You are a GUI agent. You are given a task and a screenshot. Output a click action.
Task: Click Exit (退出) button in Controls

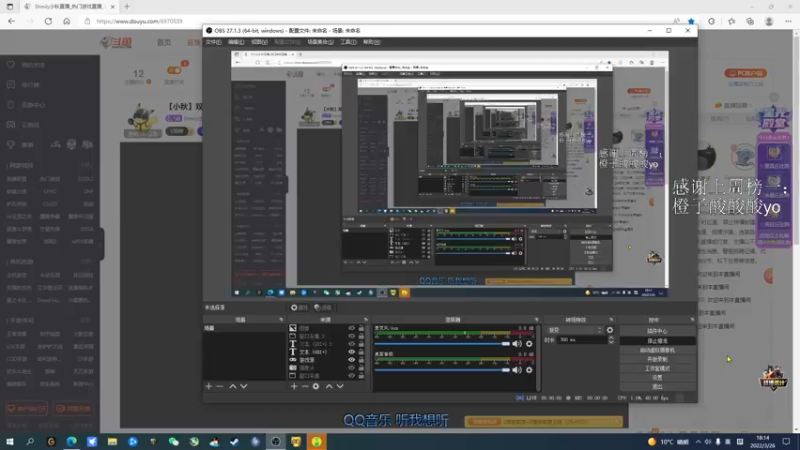coord(657,387)
